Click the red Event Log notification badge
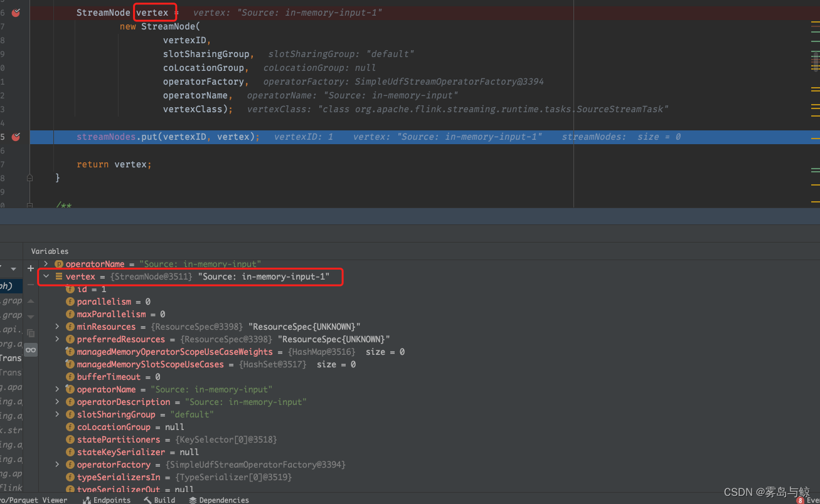This screenshot has height=504, width=820. (800, 500)
